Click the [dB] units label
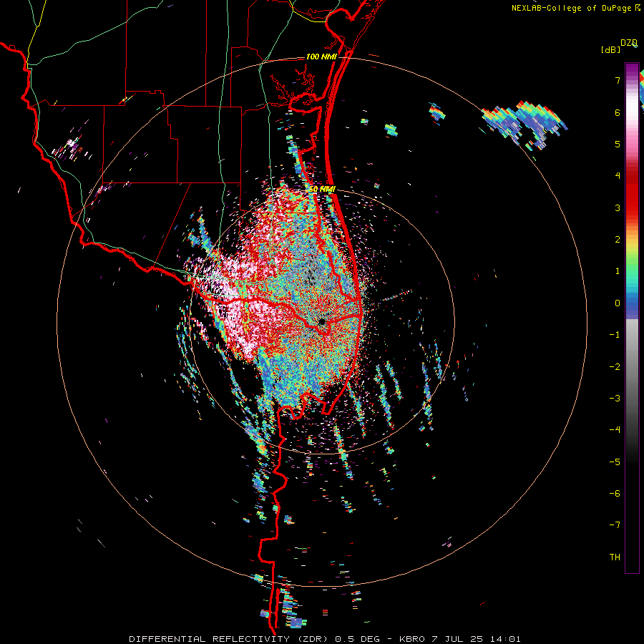The width and height of the screenshot is (644, 644). click(610, 50)
